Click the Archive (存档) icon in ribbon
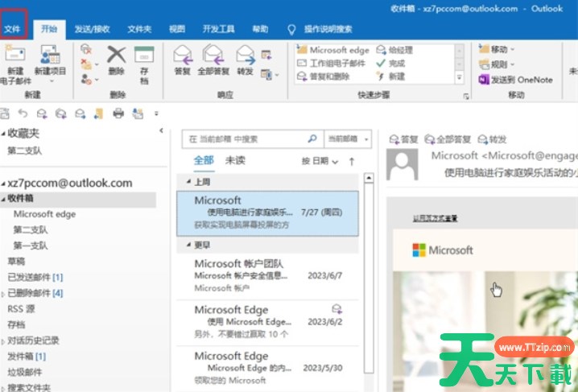 (144, 55)
